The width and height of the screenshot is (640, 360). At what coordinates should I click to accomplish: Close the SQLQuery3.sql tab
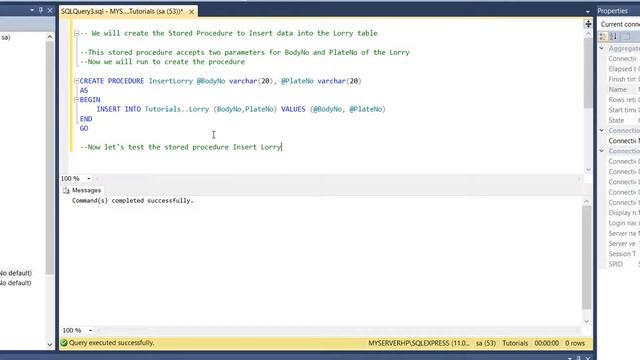pyautogui.click(x=191, y=11)
